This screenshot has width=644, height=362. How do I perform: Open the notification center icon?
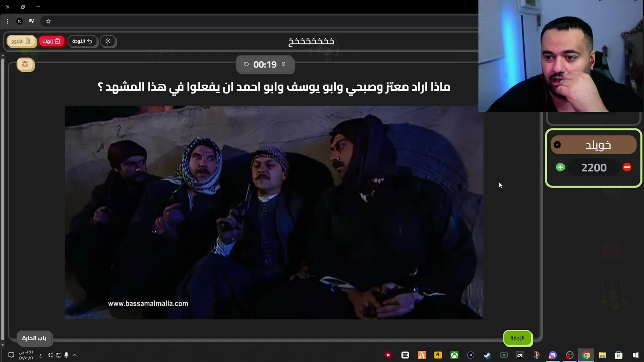[x=11, y=355]
